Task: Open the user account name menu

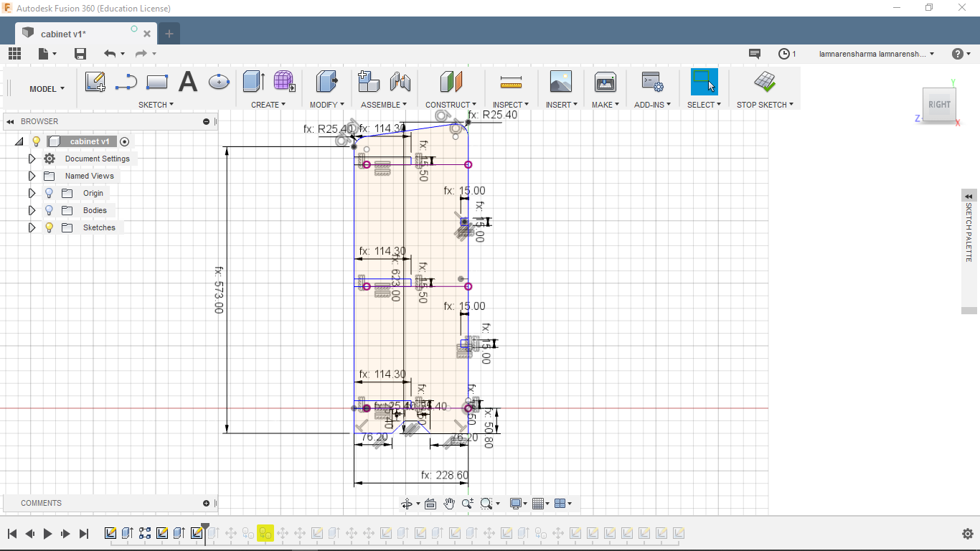Action: coord(877,54)
